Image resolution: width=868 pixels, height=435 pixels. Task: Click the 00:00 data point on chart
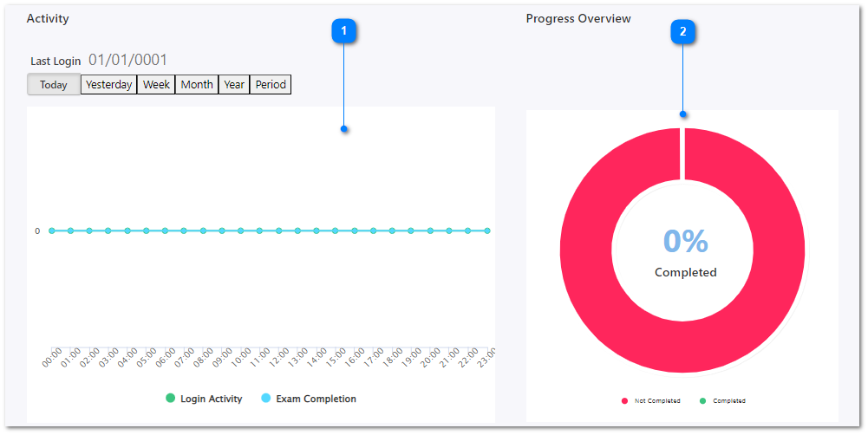coord(52,230)
